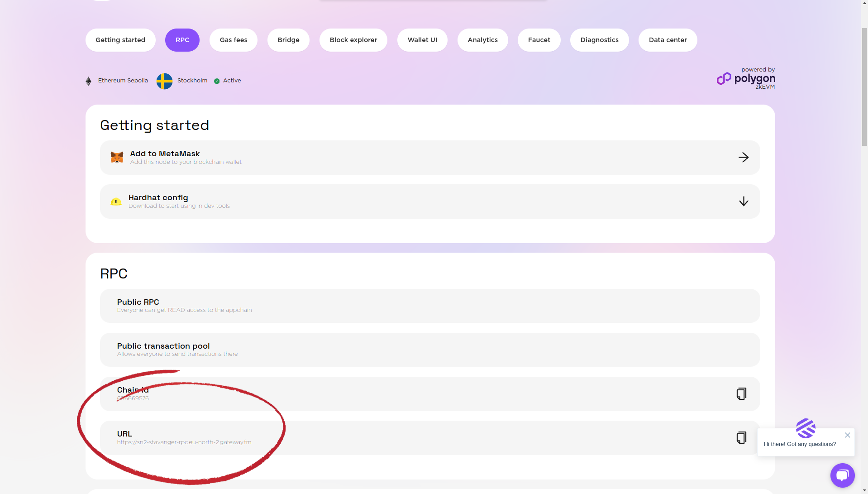Image resolution: width=868 pixels, height=494 pixels.
Task: Click the Add to MetaMask arrow
Action: [743, 158]
